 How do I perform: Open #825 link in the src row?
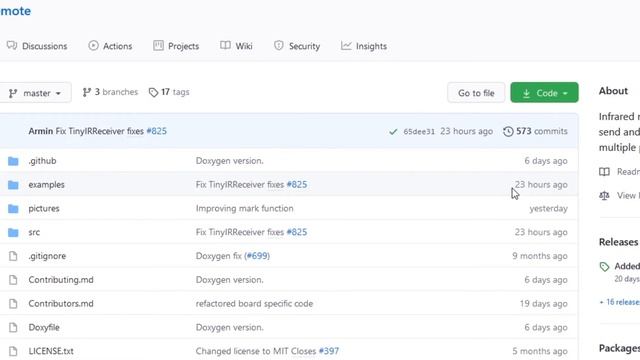pyautogui.click(x=297, y=232)
